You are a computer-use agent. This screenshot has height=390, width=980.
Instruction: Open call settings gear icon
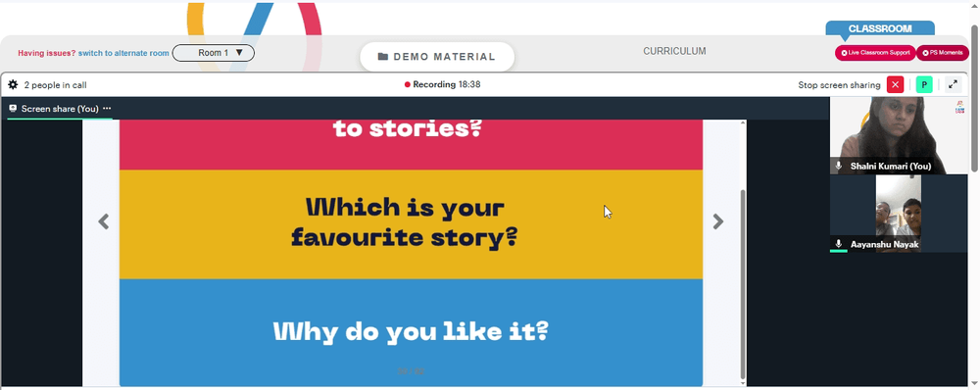pos(13,85)
